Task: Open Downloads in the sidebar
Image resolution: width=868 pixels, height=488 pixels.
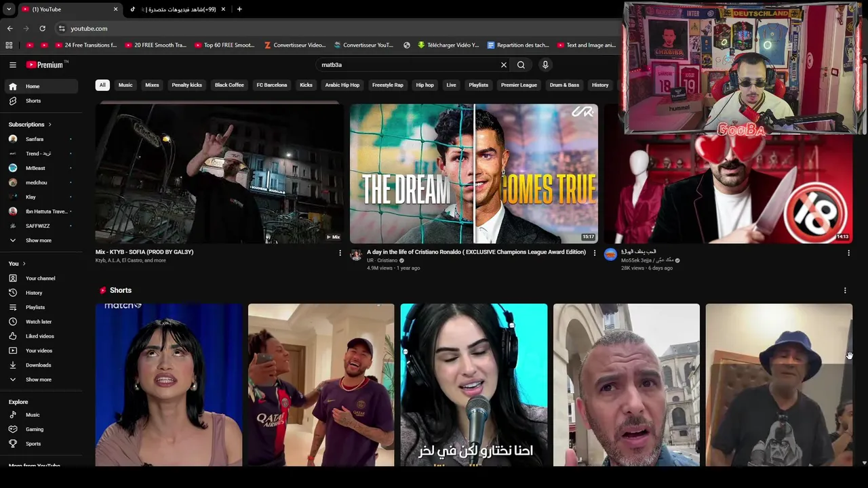Action: tap(41, 365)
